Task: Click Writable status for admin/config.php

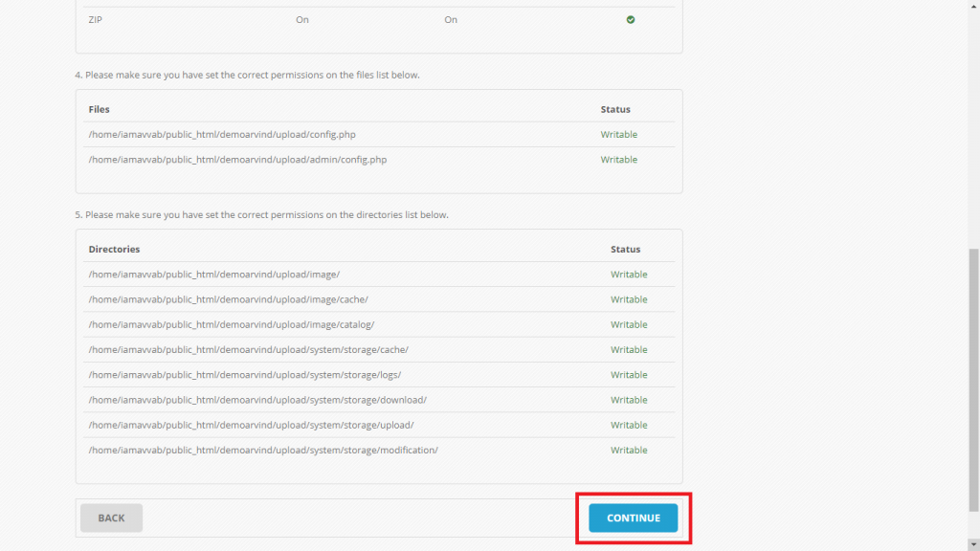Action: coord(619,160)
